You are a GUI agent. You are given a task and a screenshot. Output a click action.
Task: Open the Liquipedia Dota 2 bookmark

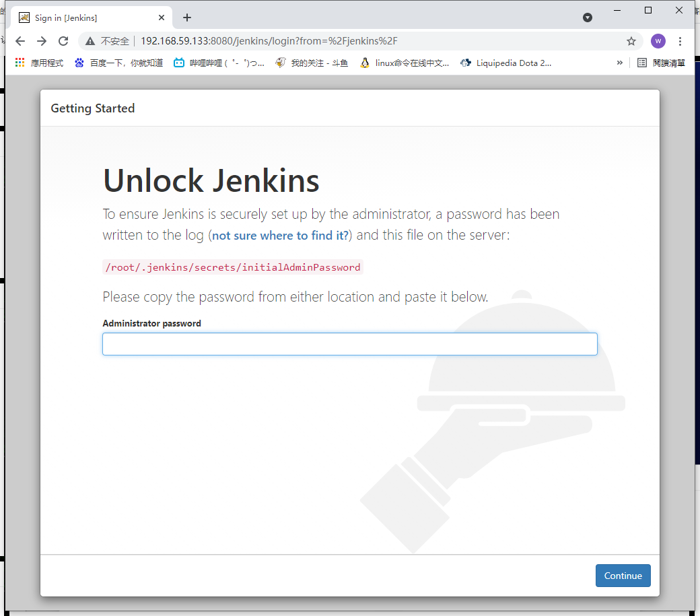[x=505, y=63]
